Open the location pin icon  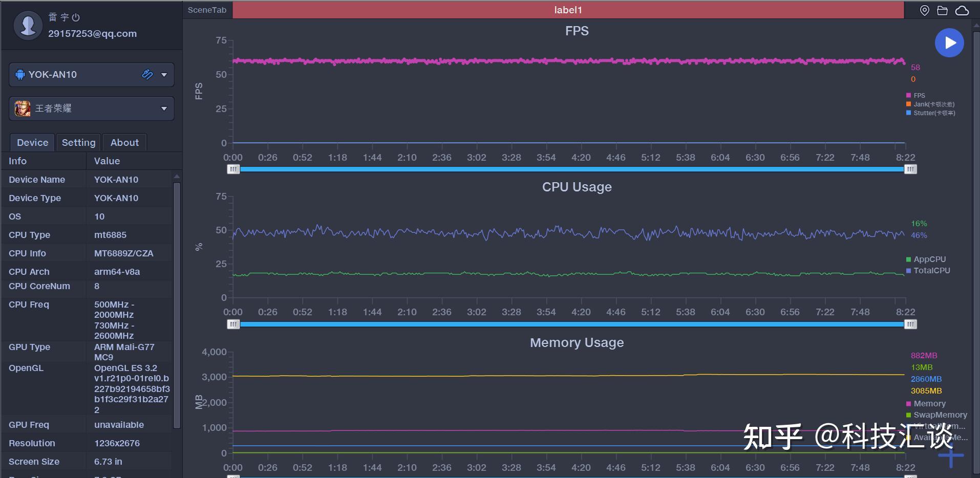point(924,10)
